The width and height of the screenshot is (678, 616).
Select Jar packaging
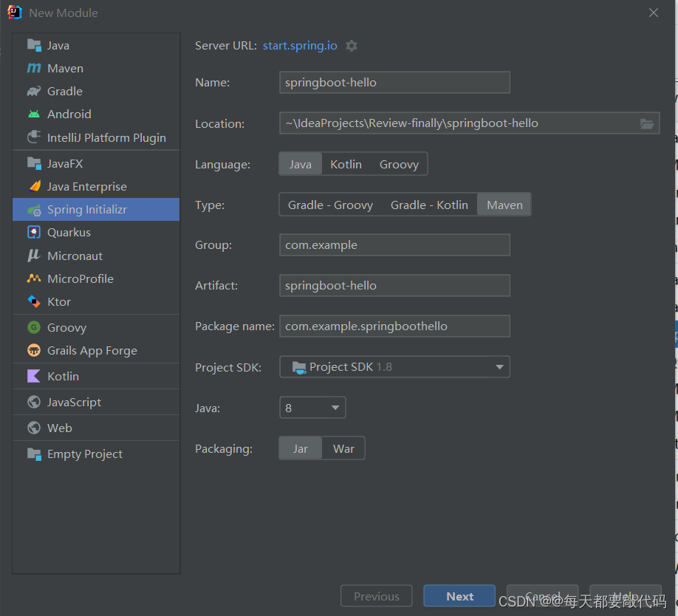pos(301,449)
